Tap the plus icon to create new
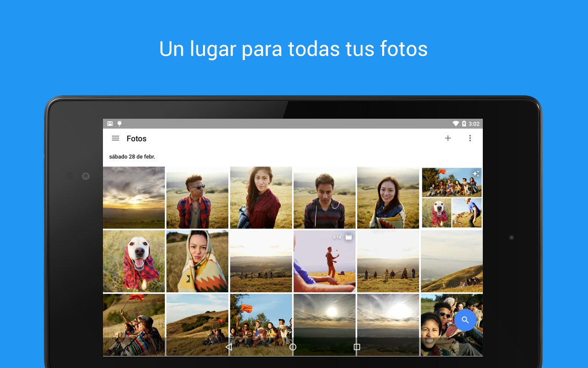The height and width of the screenshot is (368, 588). coord(448,138)
